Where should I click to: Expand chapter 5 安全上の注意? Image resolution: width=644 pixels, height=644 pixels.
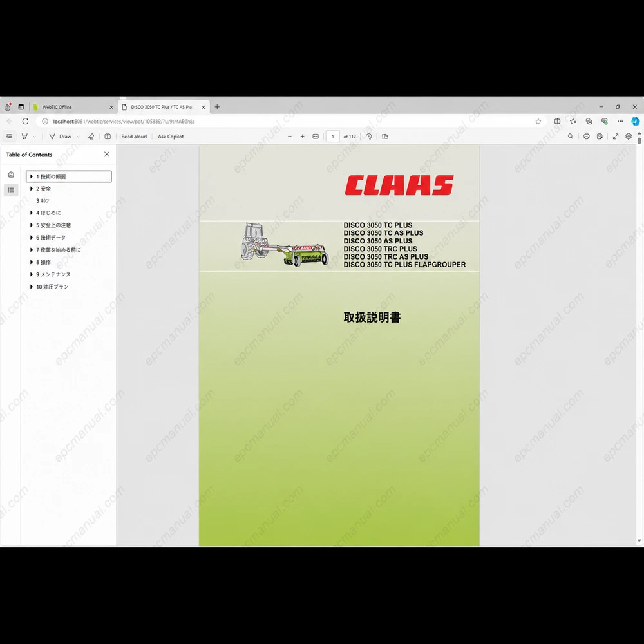(32, 225)
